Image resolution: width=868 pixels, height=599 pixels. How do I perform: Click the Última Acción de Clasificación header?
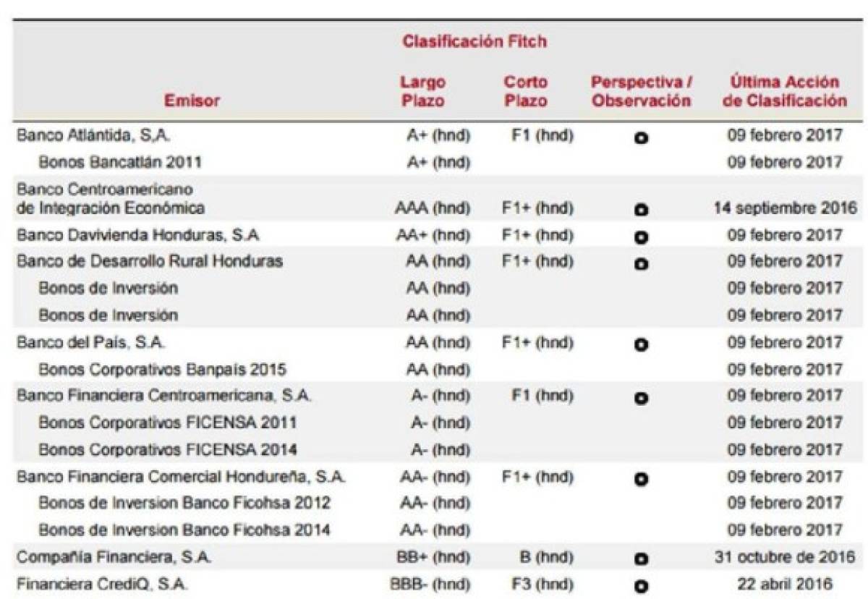785,92
